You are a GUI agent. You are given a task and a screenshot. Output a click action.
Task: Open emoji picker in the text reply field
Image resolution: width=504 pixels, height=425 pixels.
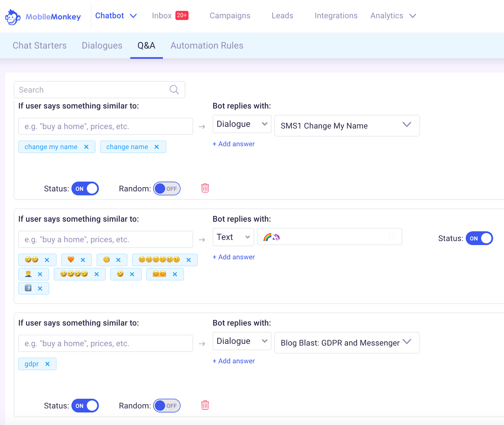392,237
